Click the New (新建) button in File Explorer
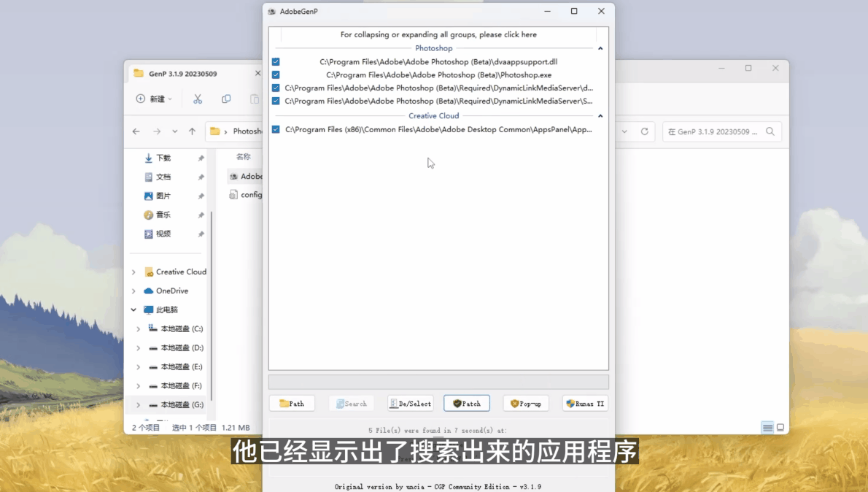This screenshot has width=868, height=492. point(154,99)
